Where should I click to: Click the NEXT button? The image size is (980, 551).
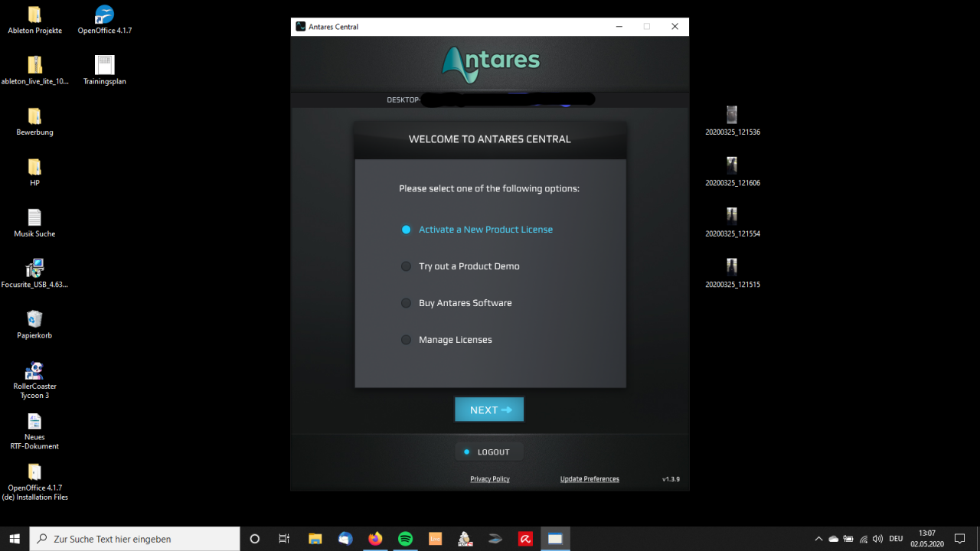click(489, 409)
